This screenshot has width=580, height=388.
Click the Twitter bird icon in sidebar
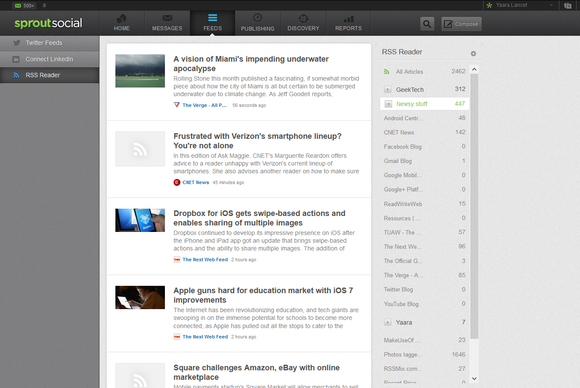click(x=17, y=43)
